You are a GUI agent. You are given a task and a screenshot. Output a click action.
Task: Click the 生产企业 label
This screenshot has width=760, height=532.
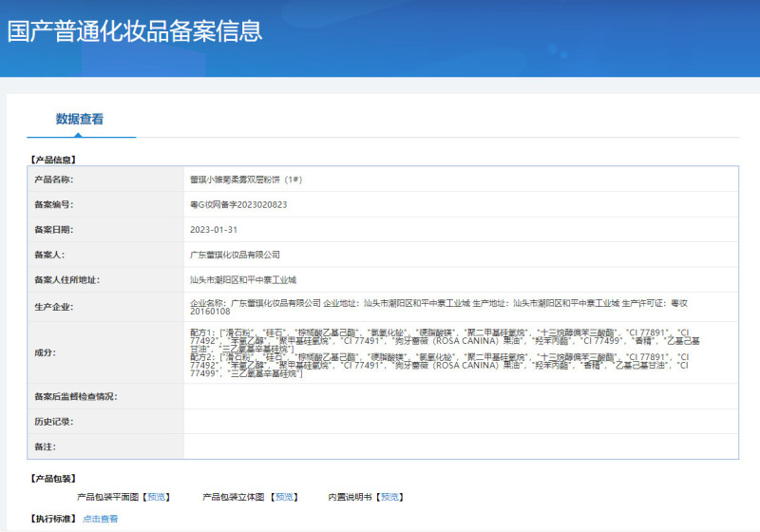[54, 307]
